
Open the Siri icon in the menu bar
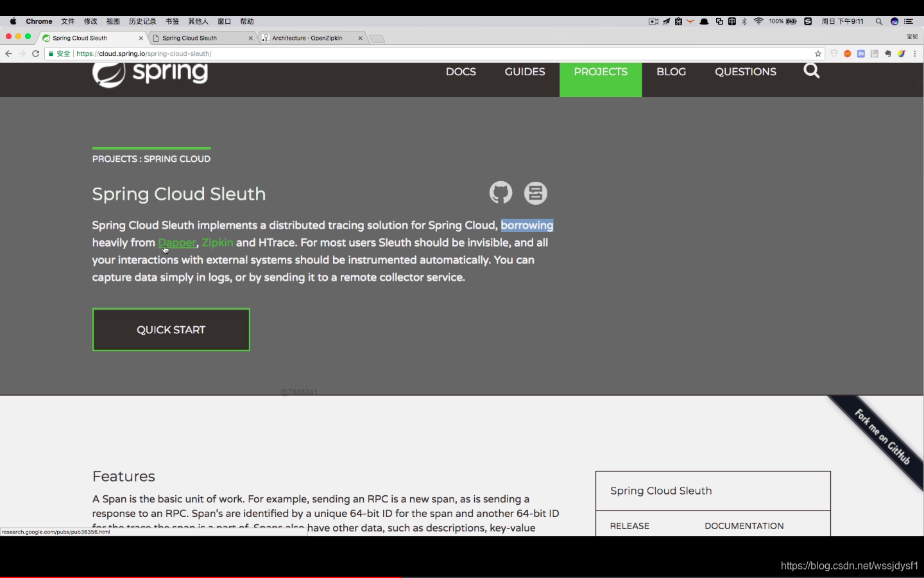coord(894,21)
